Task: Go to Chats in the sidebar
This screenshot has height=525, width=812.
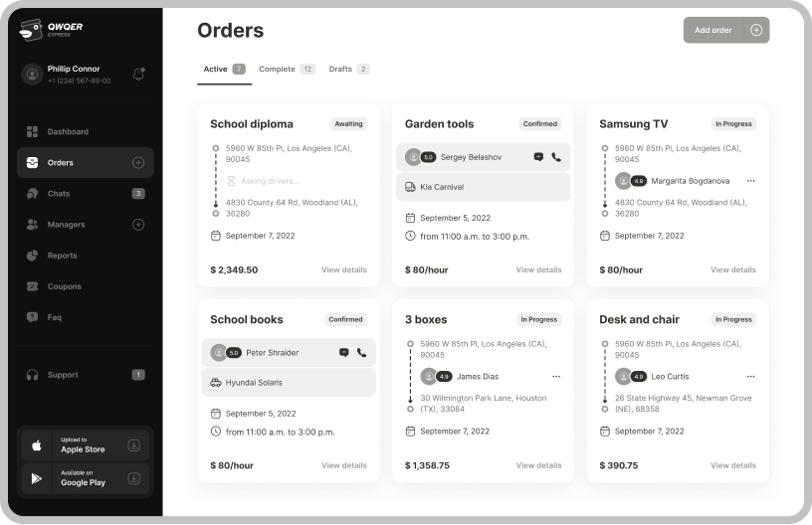Action: tap(59, 194)
